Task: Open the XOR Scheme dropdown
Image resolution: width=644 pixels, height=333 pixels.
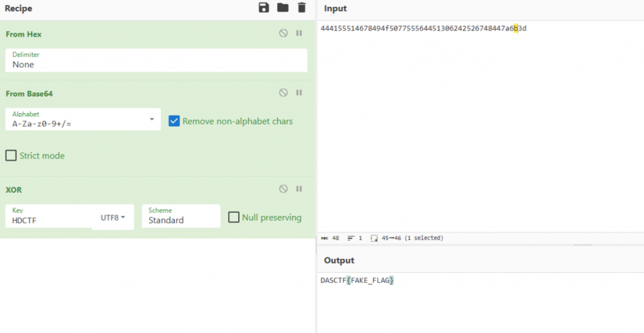Action: 181,216
